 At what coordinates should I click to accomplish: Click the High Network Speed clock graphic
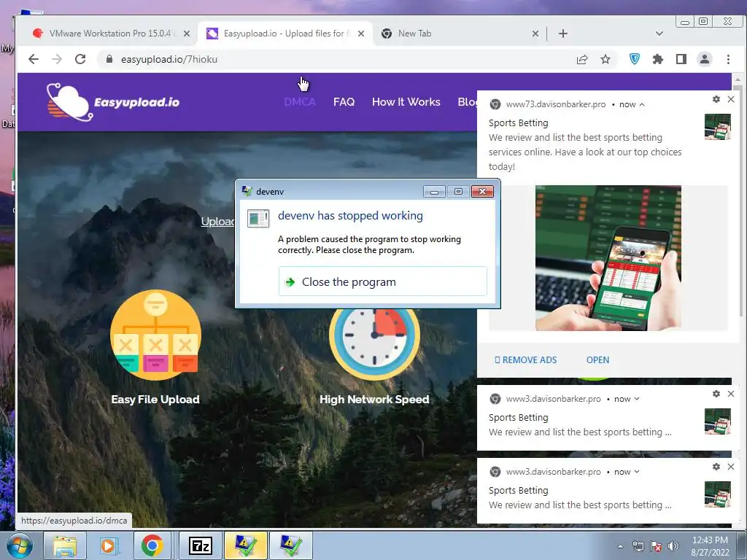pos(374,344)
